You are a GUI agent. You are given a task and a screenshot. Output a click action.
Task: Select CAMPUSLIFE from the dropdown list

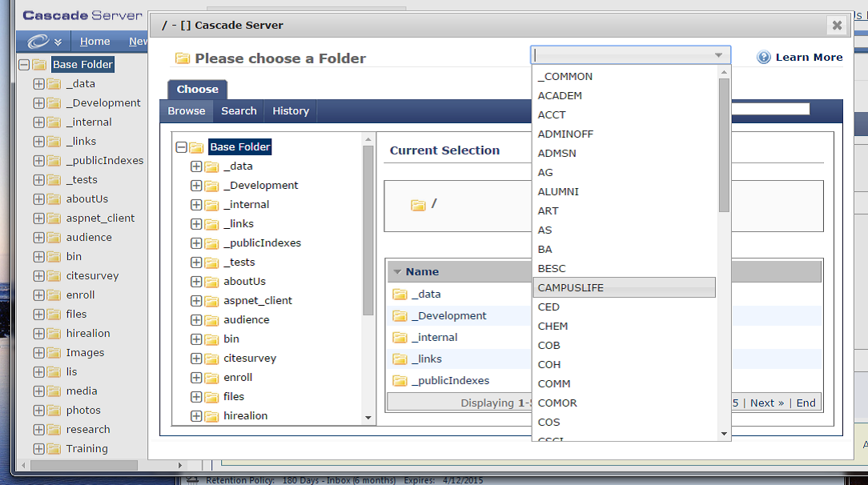coord(624,287)
